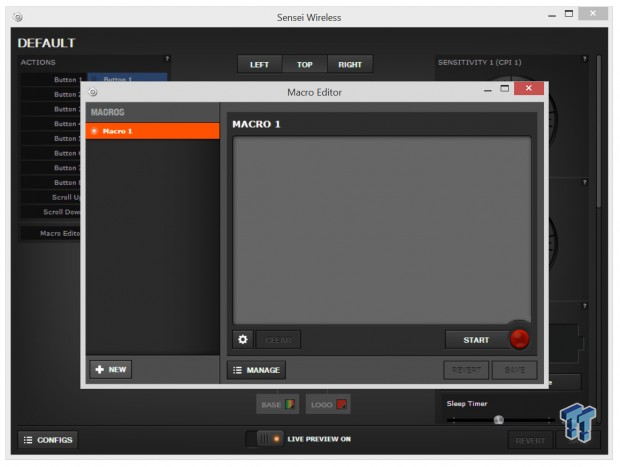Maximize the Macro Editor window
Screen dimensions: 620x467
coord(505,89)
